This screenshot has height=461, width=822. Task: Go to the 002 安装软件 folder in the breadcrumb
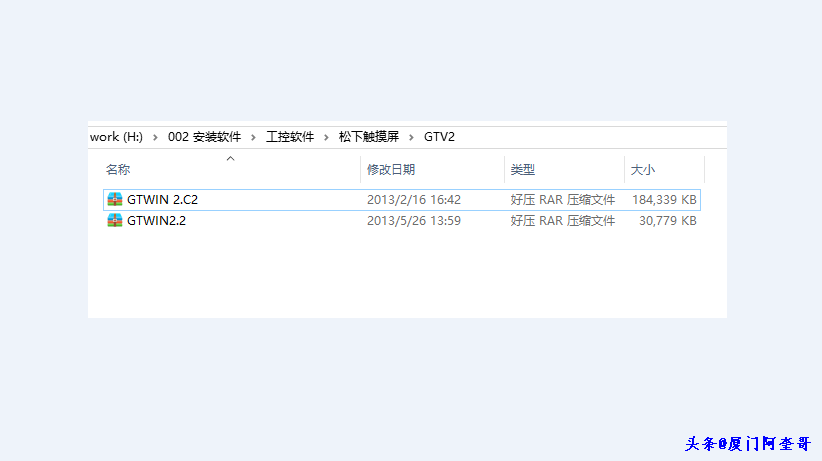click(x=204, y=137)
